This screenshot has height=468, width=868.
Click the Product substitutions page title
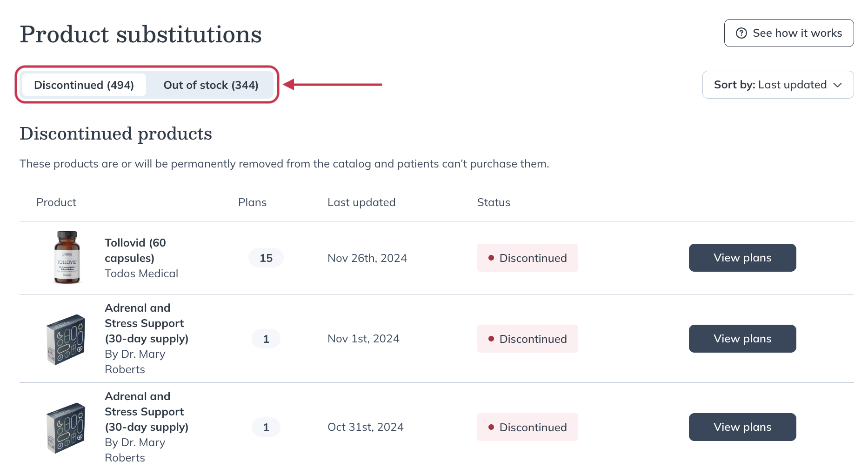(x=140, y=34)
